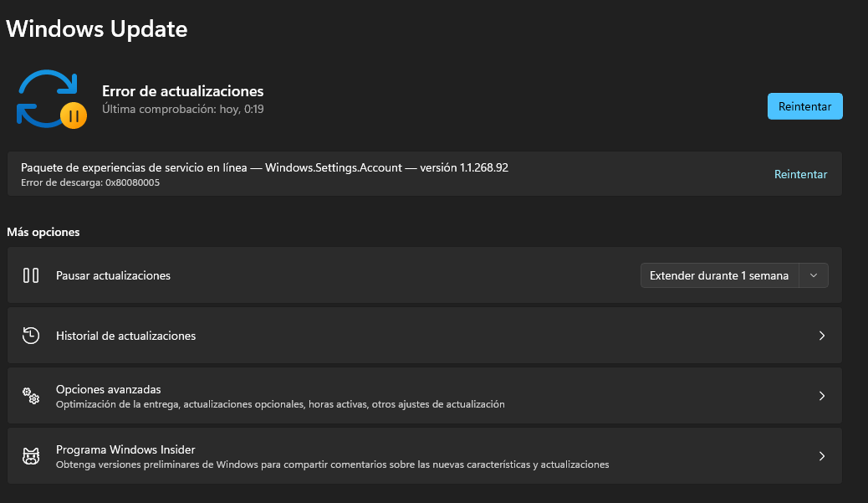Image resolution: width=868 pixels, height=503 pixels.
Task: Click the Optimización de la entrega description text
Action: tap(280, 404)
